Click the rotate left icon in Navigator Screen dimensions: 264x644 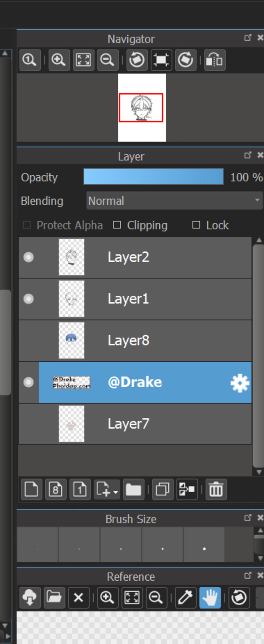[x=137, y=60]
